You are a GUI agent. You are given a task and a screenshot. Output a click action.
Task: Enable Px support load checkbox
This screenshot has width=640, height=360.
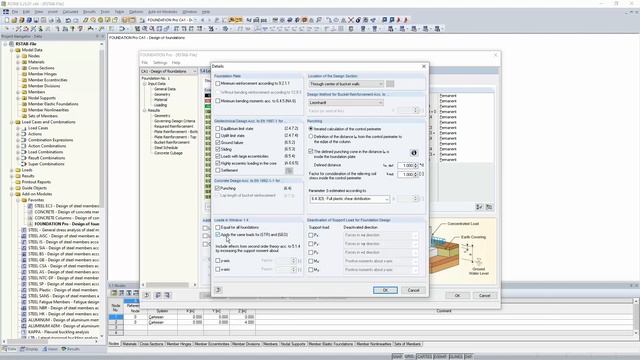(311, 236)
